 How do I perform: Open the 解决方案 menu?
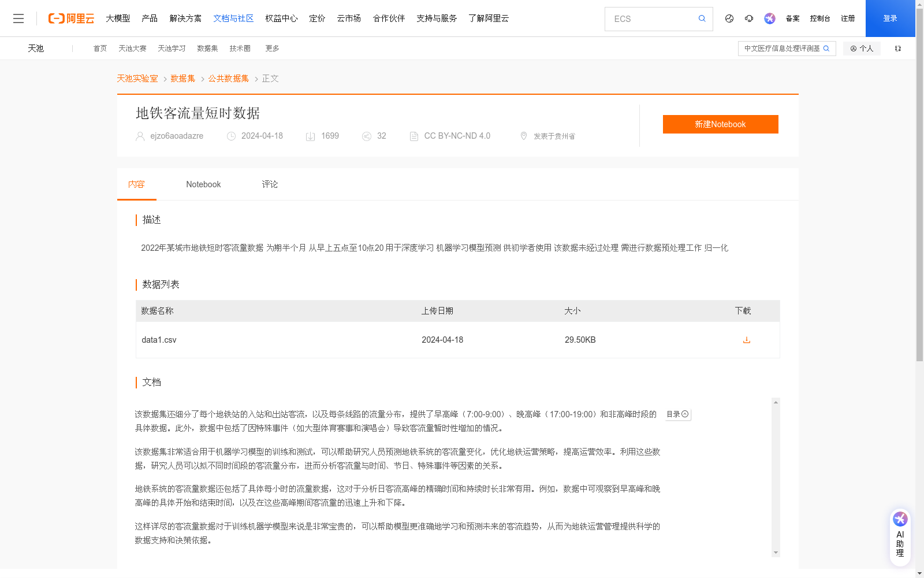[x=185, y=18]
